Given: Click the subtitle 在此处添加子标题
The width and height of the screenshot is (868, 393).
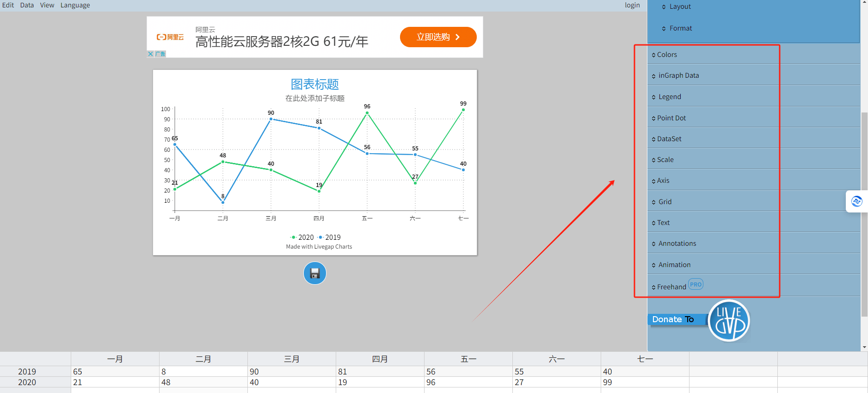Looking at the screenshot, I should [315, 98].
